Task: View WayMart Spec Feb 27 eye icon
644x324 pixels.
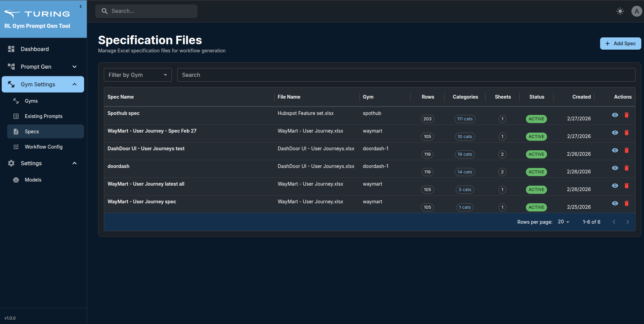Action: (x=615, y=133)
